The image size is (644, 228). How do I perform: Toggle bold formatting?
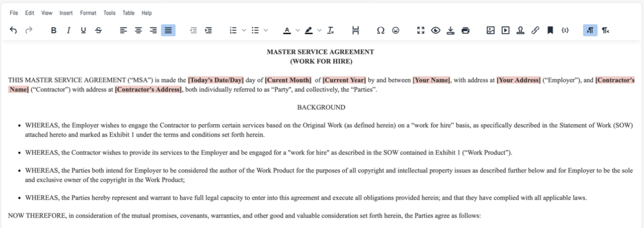(x=53, y=30)
